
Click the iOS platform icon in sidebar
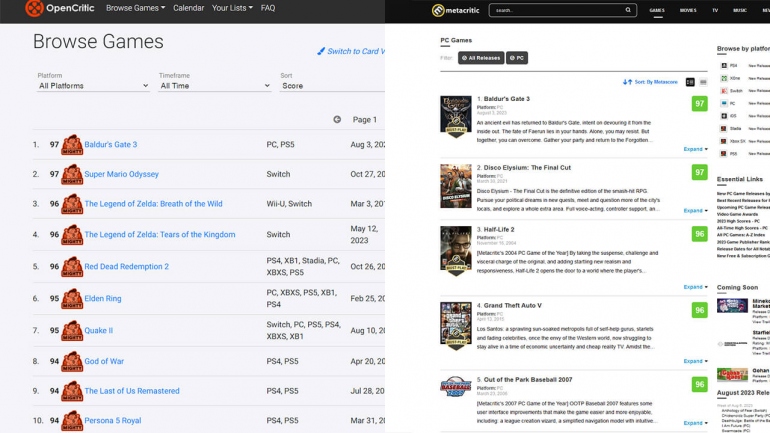point(724,116)
